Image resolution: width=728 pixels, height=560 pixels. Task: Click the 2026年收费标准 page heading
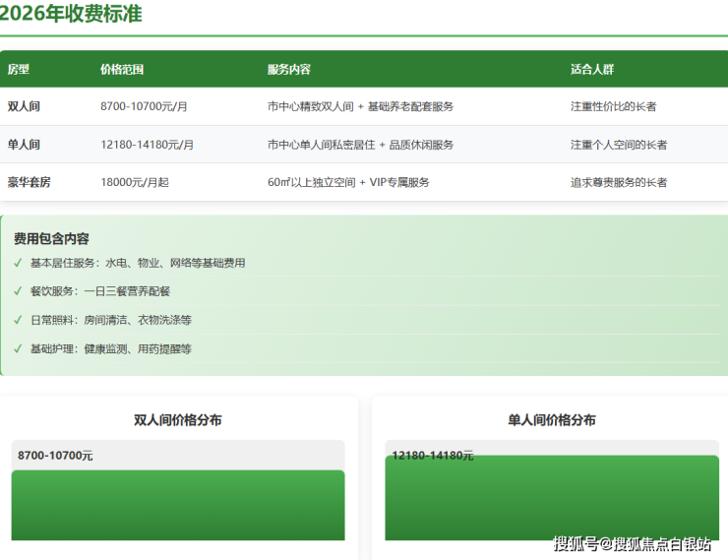(x=70, y=15)
